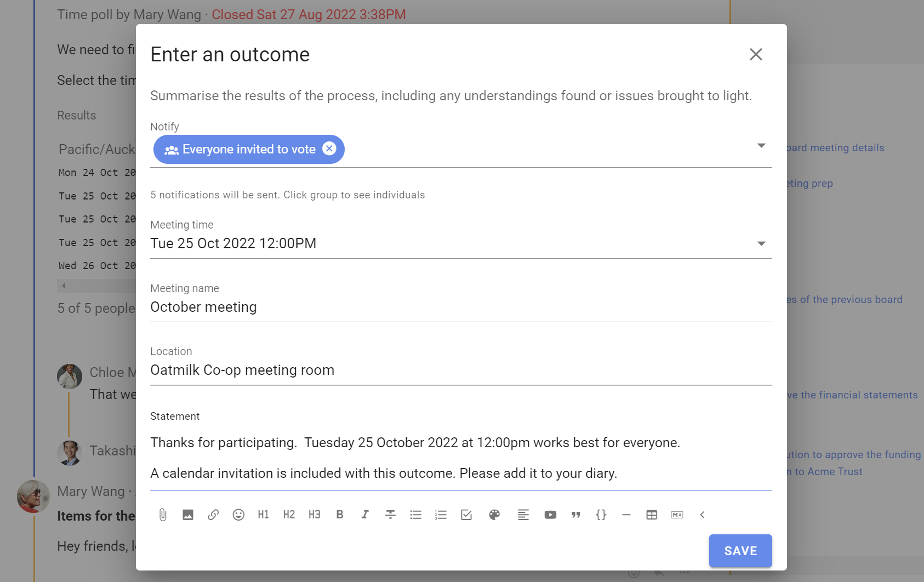Click the attach file paperclip icon
This screenshot has height=582, width=924.
(x=163, y=515)
